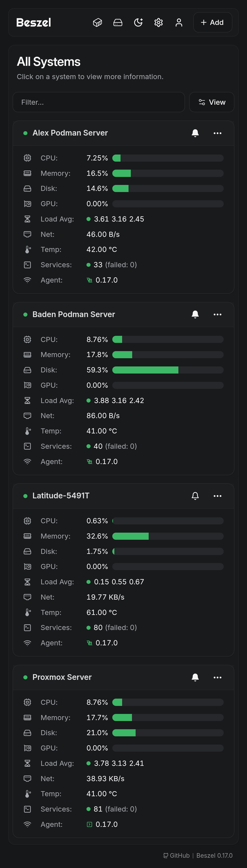Screen dimensions: 247x868
Task: Click the Beszel logo
Action: (34, 23)
